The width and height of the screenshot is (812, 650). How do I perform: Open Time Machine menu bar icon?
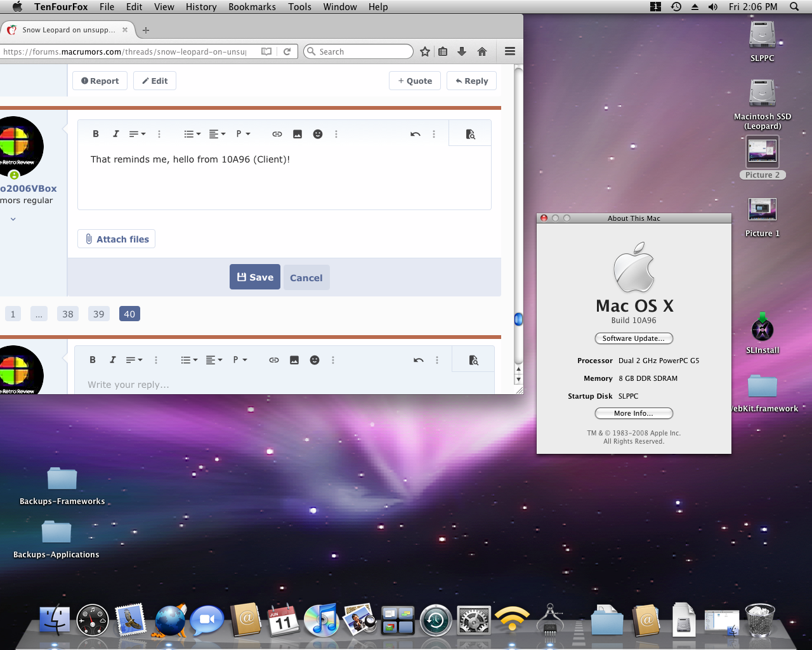tap(676, 6)
